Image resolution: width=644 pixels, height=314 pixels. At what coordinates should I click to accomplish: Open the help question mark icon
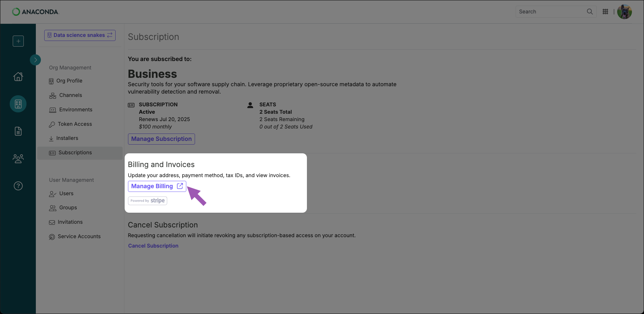18,186
